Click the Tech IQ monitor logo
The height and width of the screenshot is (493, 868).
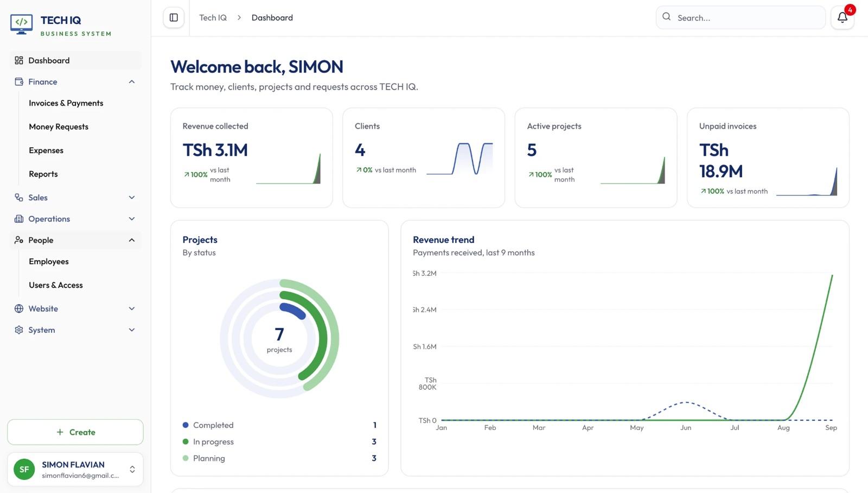tap(21, 24)
